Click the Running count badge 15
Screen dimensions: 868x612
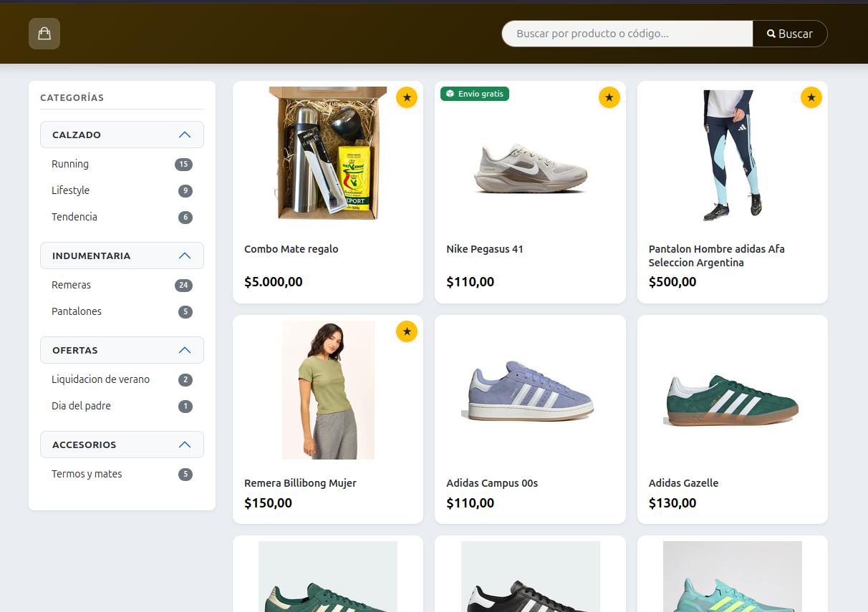[183, 165]
